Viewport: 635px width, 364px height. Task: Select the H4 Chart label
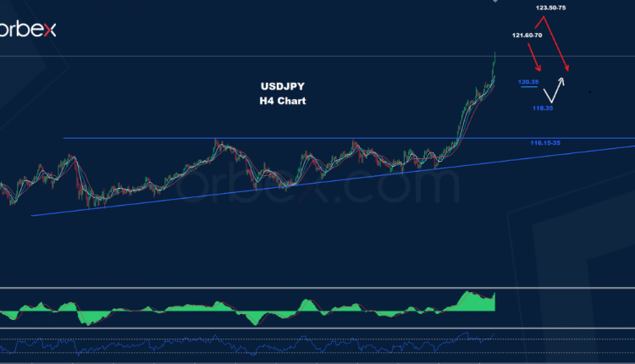coord(283,101)
